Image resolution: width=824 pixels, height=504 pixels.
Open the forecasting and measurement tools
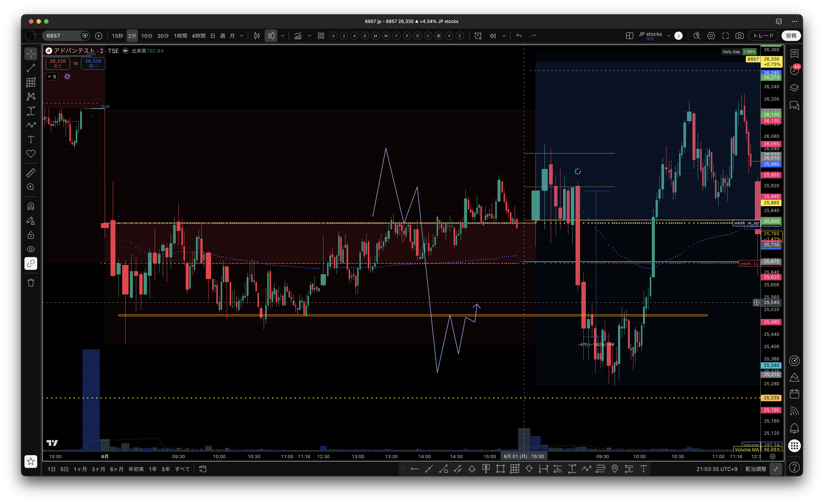[31, 111]
